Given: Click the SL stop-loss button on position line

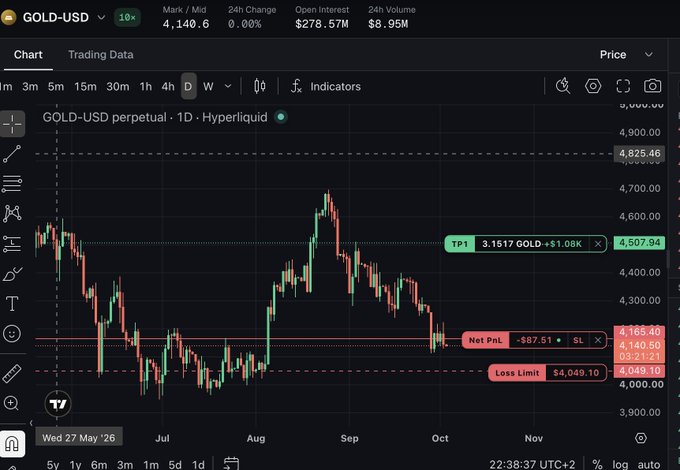Looking at the screenshot, I should click(578, 340).
